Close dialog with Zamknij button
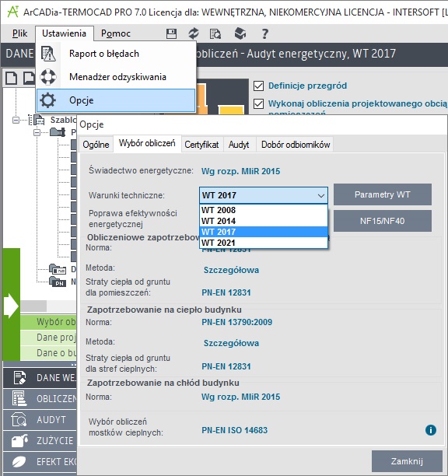This screenshot has width=448, height=476. coord(407,461)
